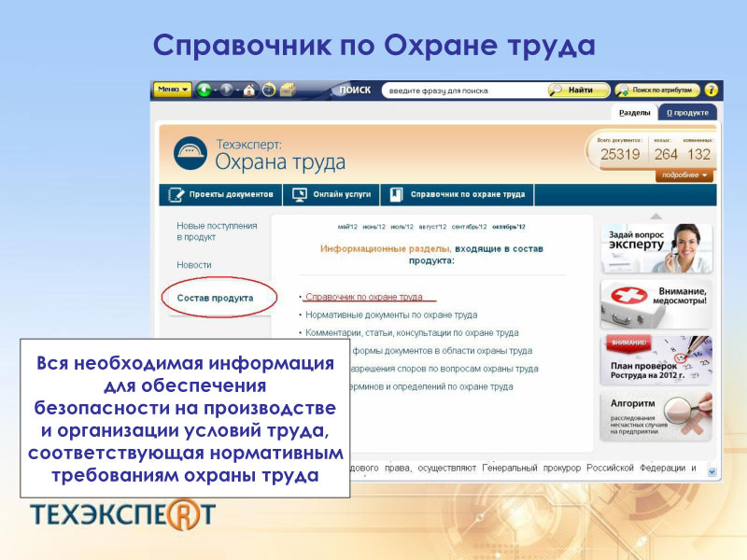The width and height of the screenshot is (747, 560).
Task: Open Комментарии, статьи, консультации по охране труда
Action: pyautogui.click(x=412, y=333)
